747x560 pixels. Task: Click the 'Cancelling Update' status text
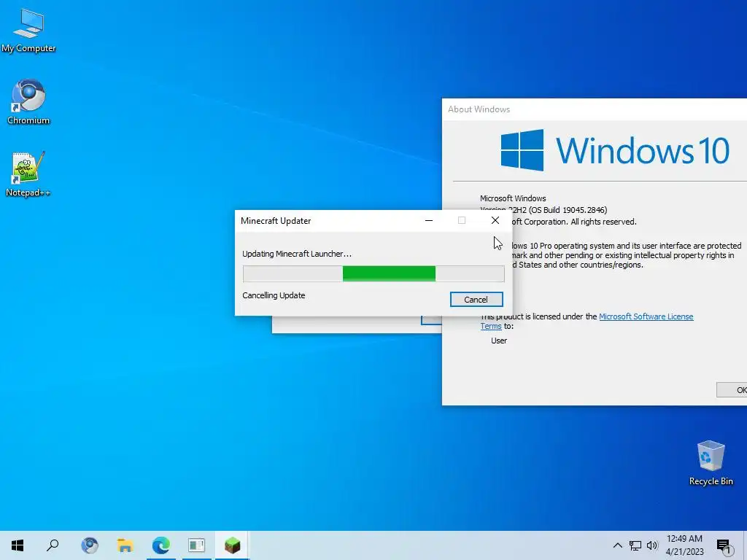[x=274, y=295]
